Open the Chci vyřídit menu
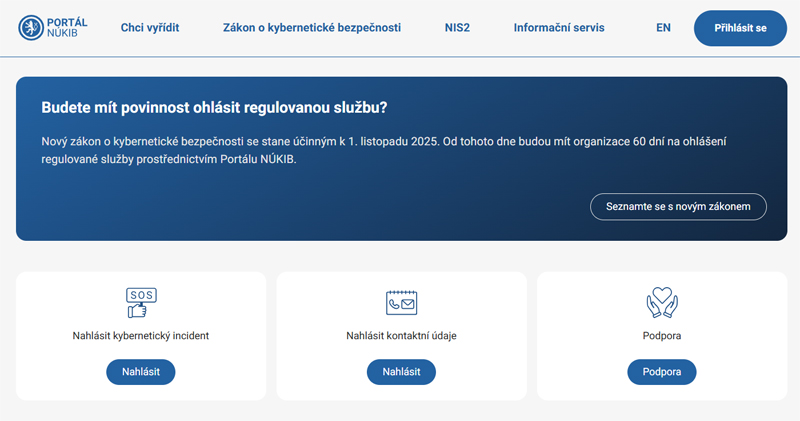Image resolution: width=800 pixels, height=421 pixels. tap(150, 28)
